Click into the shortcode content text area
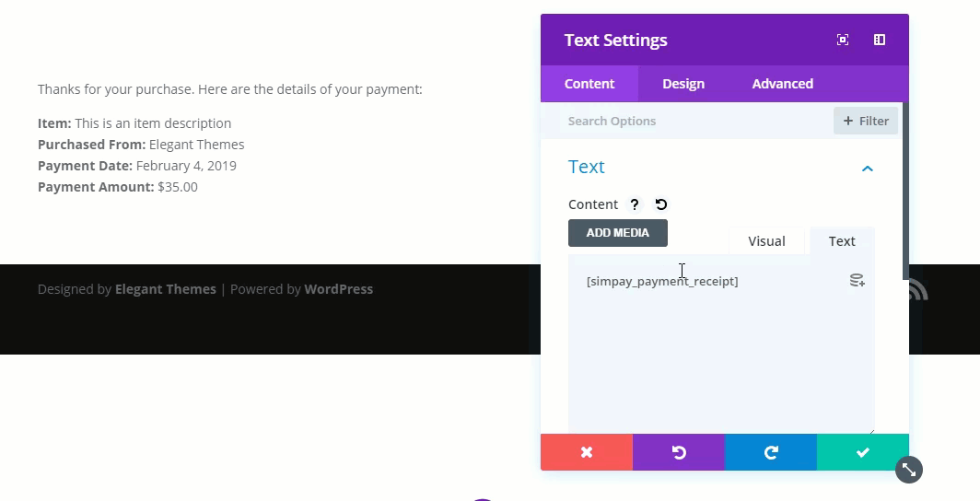The height and width of the screenshot is (501, 980). pyautogui.click(x=718, y=350)
